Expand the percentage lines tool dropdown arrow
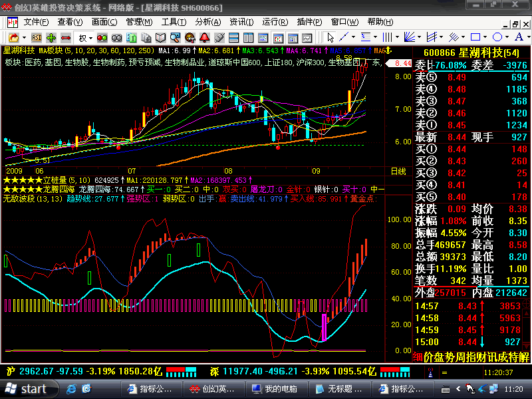 point(375,37)
